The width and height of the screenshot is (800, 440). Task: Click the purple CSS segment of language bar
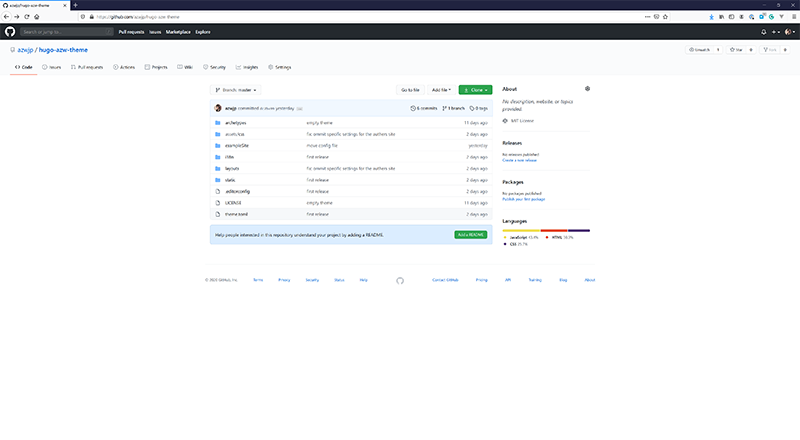point(579,231)
